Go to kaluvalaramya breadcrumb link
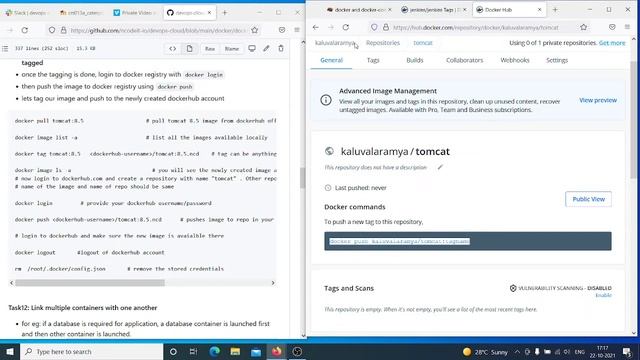The image size is (640, 360). point(335,43)
